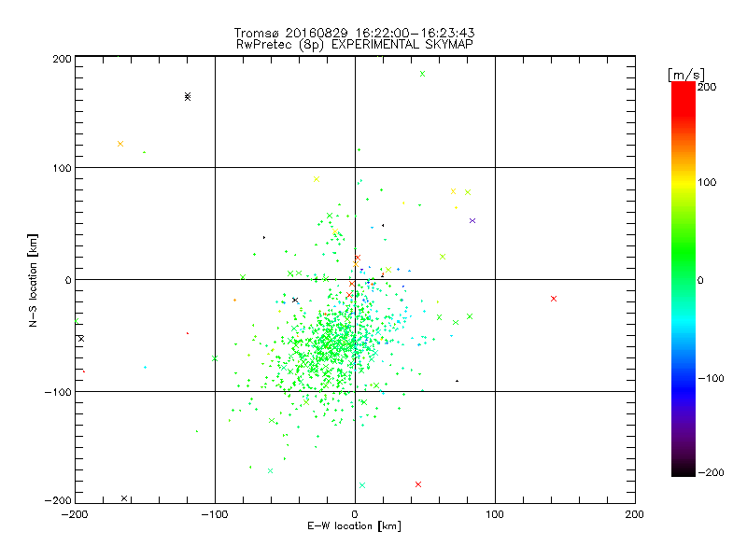Click the N-S axis tick label '200'
The width and height of the screenshot is (747, 560).
pyautogui.click(x=62, y=59)
